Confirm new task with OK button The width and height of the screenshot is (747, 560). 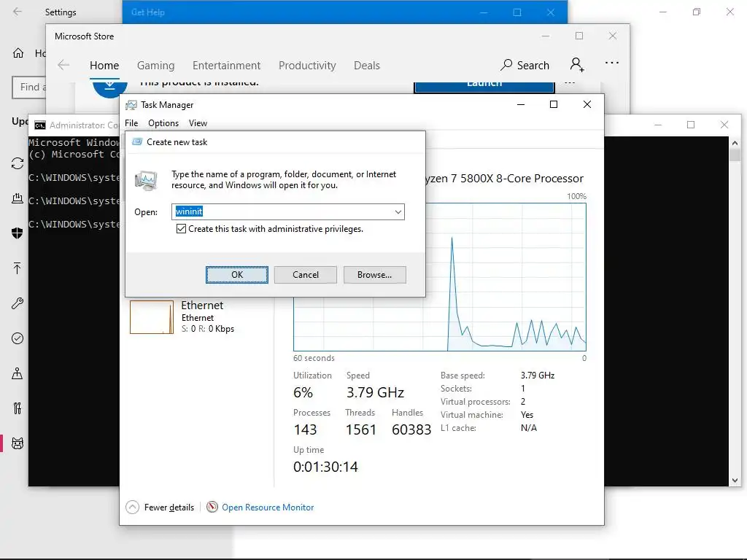[x=237, y=275]
